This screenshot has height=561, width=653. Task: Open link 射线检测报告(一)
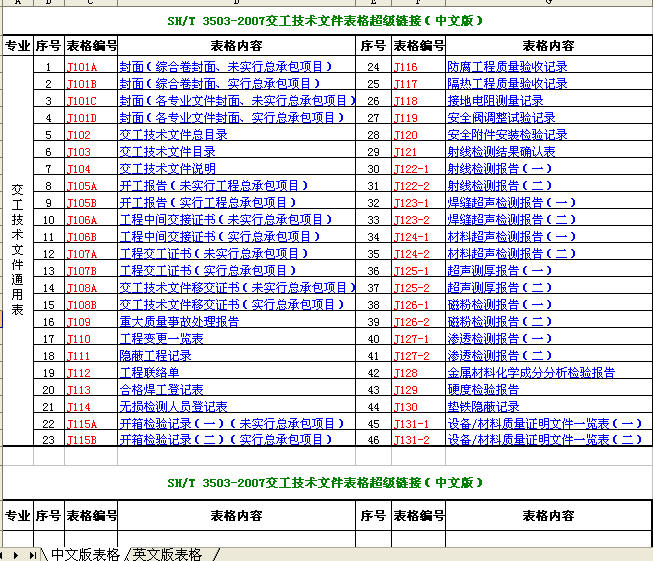[x=500, y=169]
